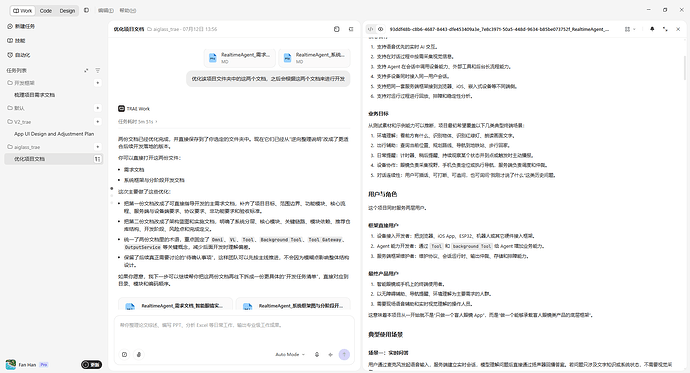Click the sparkle enhance prompt icon
The height and width of the screenshot is (373, 690).
tap(330, 355)
